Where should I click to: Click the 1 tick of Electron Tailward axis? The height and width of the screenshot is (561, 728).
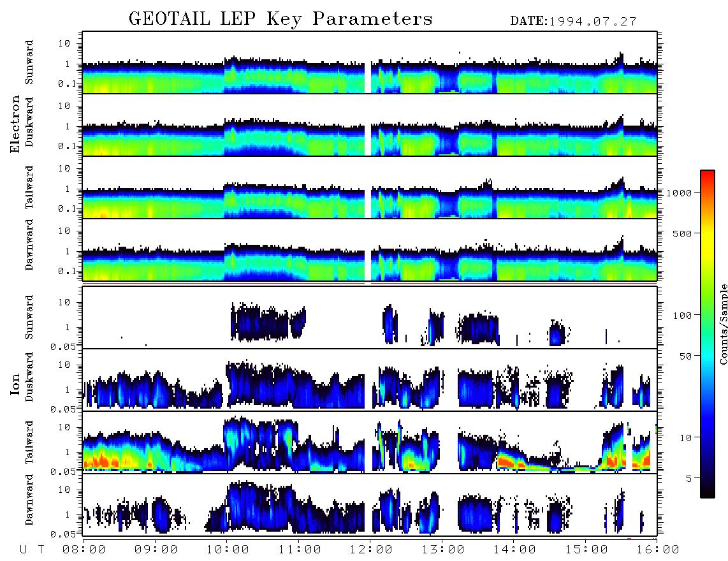click(x=67, y=189)
